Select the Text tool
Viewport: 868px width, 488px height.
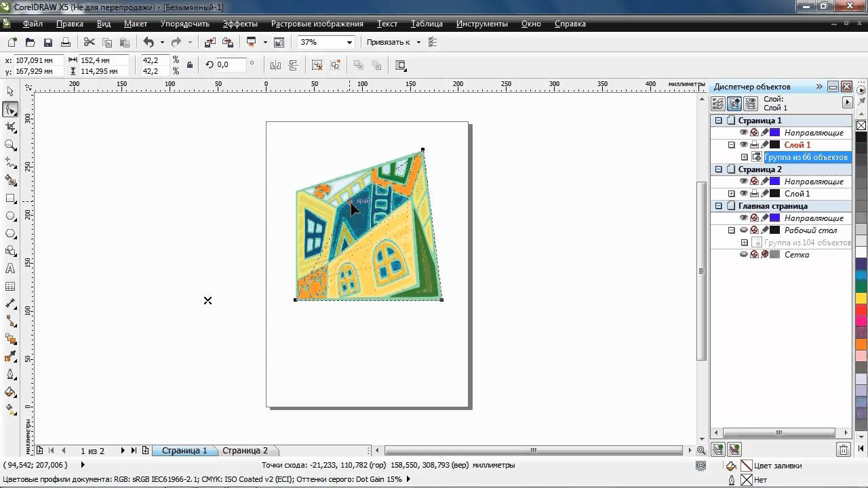pyautogui.click(x=10, y=269)
